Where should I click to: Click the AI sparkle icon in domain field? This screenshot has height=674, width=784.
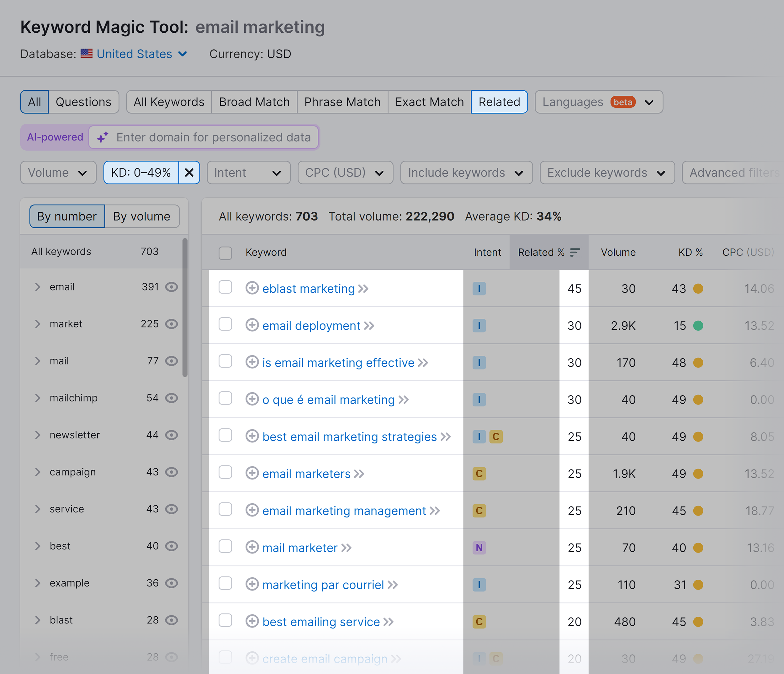tap(102, 137)
